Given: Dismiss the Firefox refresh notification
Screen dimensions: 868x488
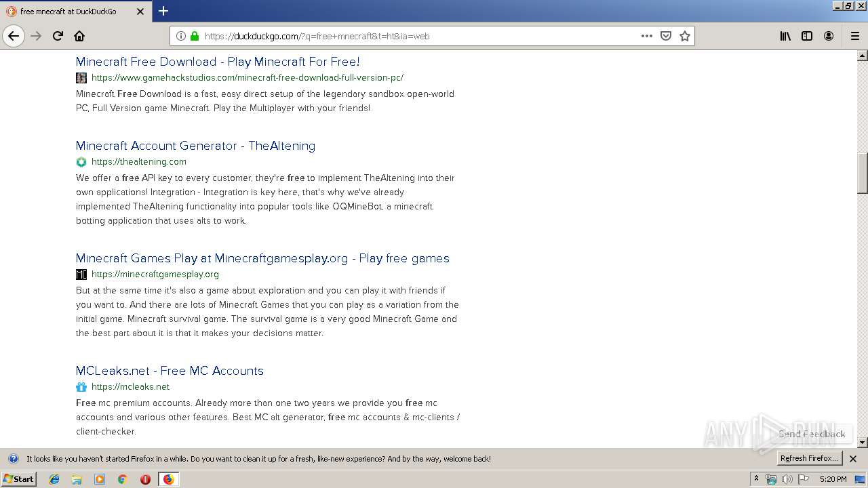Looking at the screenshot, I should [853, 459].
